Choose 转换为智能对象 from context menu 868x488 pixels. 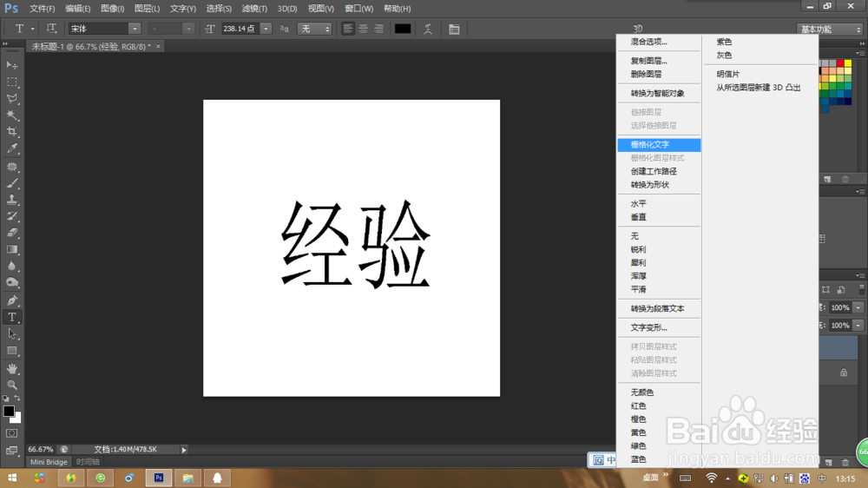click(x=659, y=93)
